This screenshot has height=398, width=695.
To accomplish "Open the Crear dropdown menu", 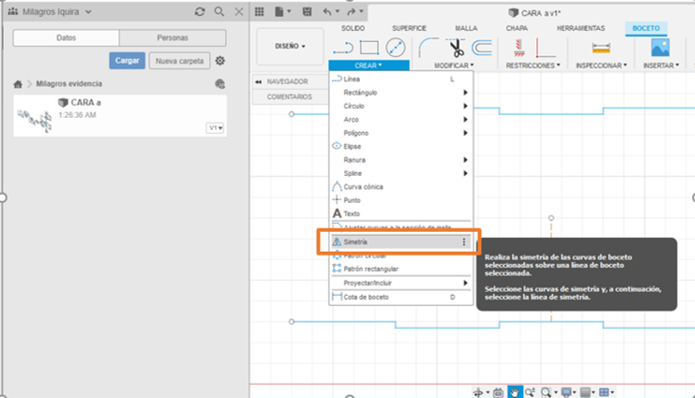I will (x=369, y=66).
